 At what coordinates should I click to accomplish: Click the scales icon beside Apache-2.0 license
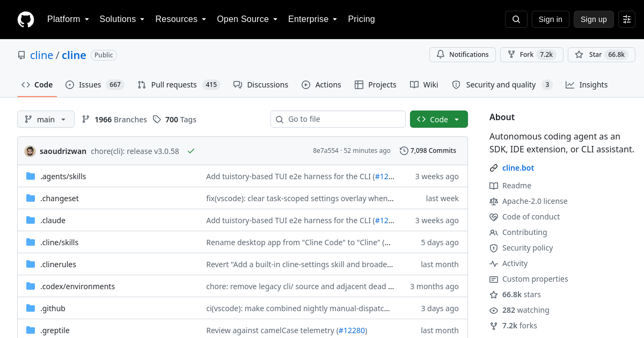(494, 201)
